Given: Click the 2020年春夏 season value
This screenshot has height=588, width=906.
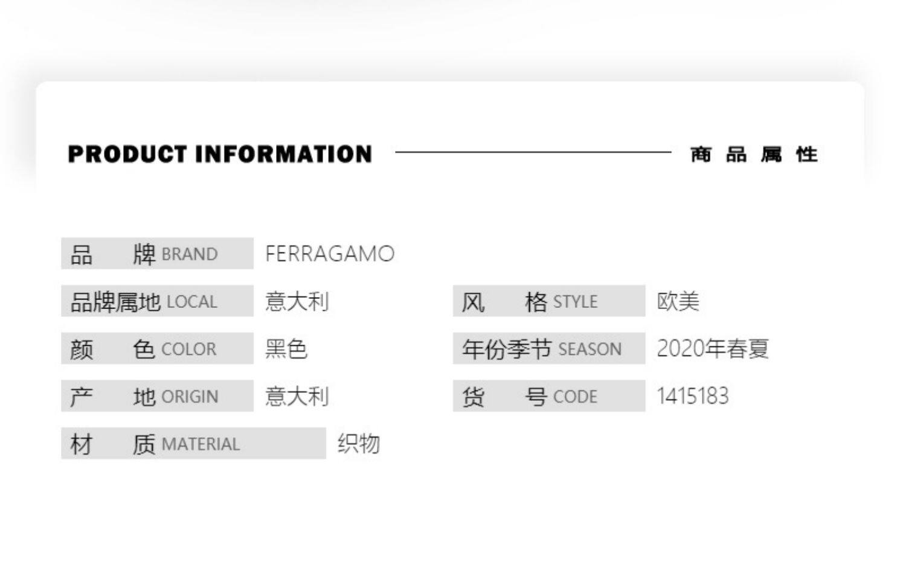Looking at the screenshot, I should click(x=712, y=349).
